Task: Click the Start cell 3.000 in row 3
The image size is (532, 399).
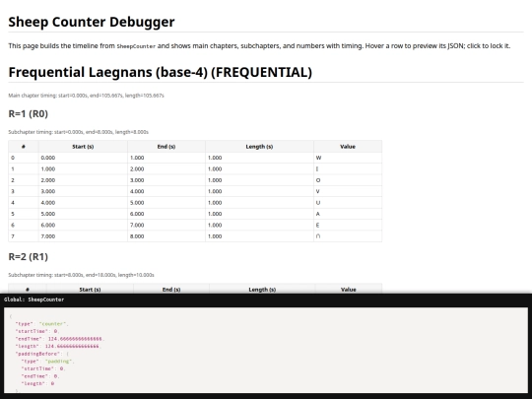Action: point(83,191)
